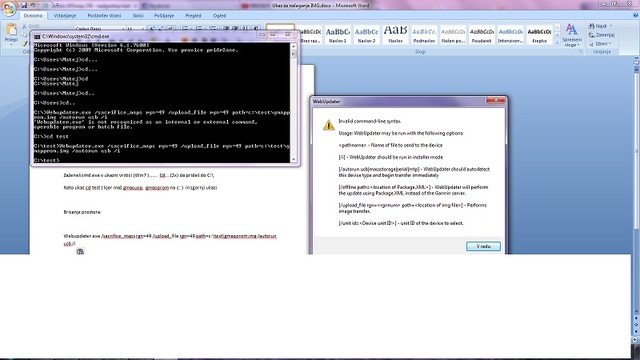Click the multilevel list icon

coord(212,29)
